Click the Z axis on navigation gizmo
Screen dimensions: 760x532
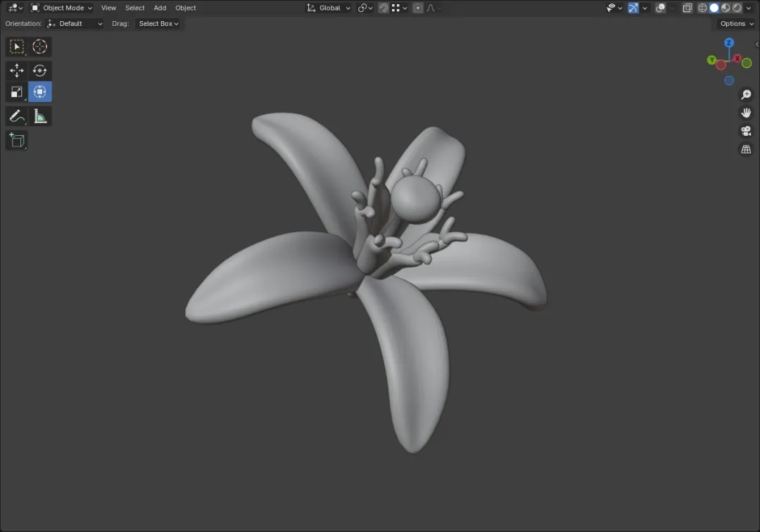click(x=729, y=43)
